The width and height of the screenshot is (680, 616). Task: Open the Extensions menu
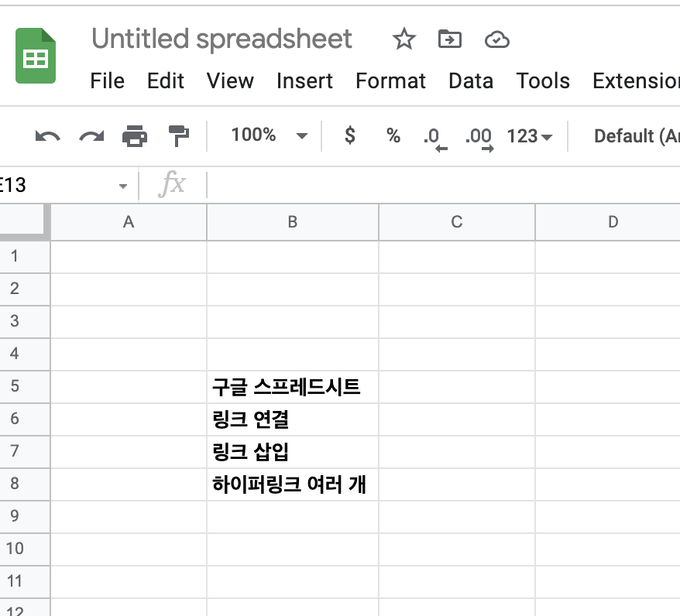click(x=636, y=81)
